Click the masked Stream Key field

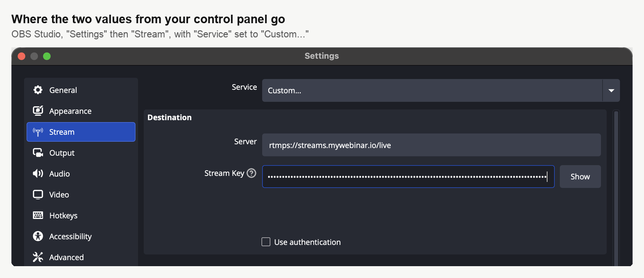408,177
